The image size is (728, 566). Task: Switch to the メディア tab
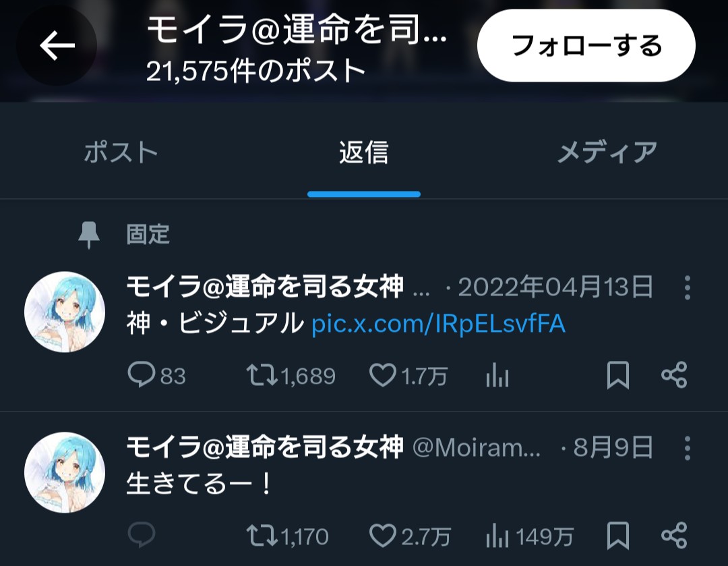coord(607,152)
